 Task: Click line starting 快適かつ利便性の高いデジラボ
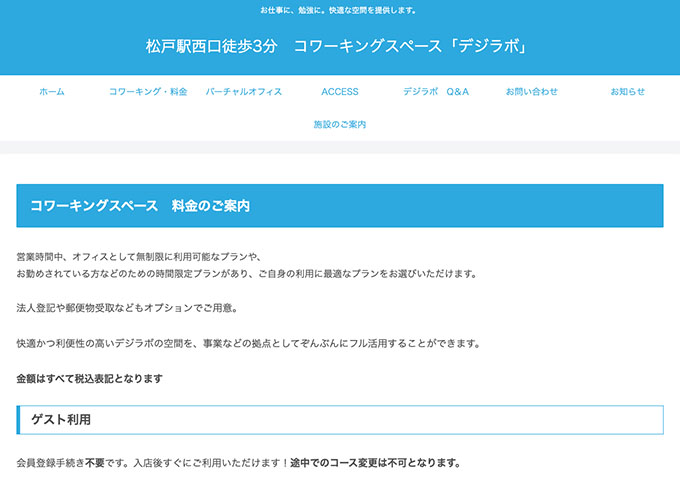249,343
